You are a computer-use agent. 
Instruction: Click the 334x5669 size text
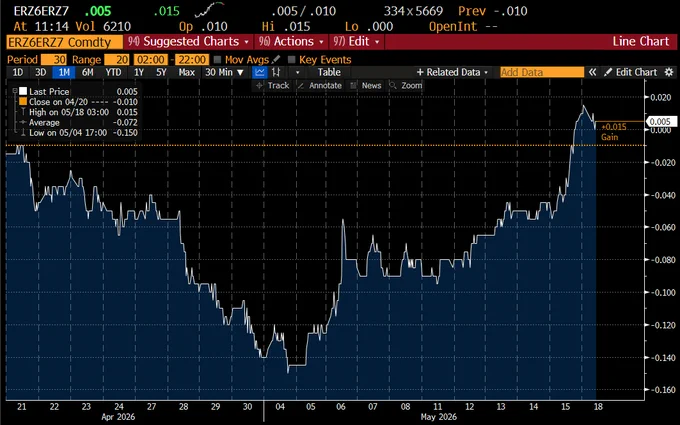click(x=413, y=11)
